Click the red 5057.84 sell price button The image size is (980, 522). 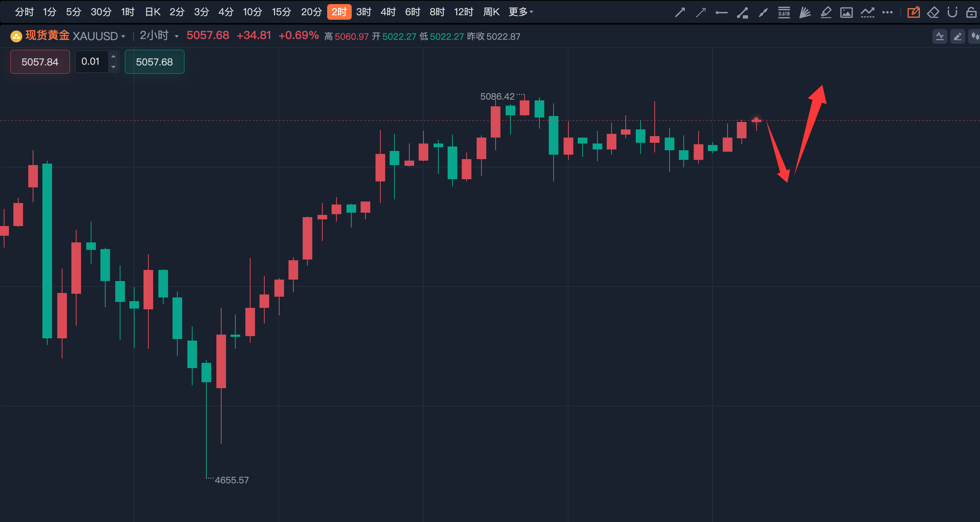[40, 62]
